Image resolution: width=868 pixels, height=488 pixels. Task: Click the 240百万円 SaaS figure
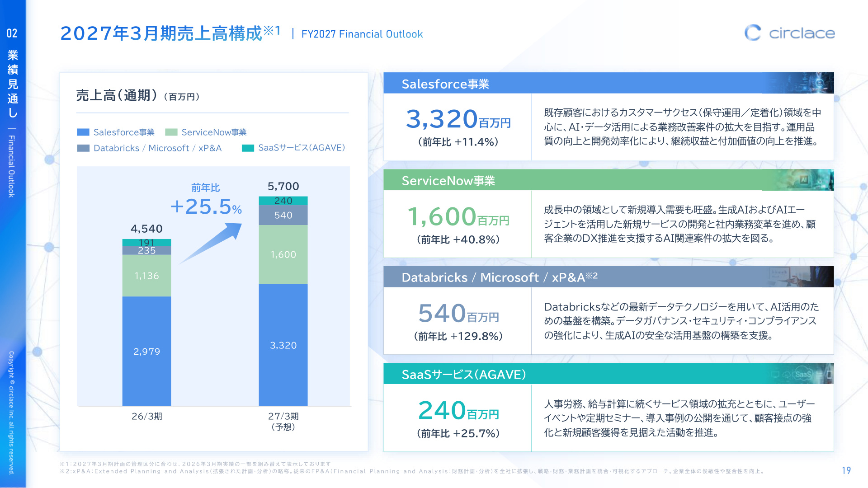[458, 410]
